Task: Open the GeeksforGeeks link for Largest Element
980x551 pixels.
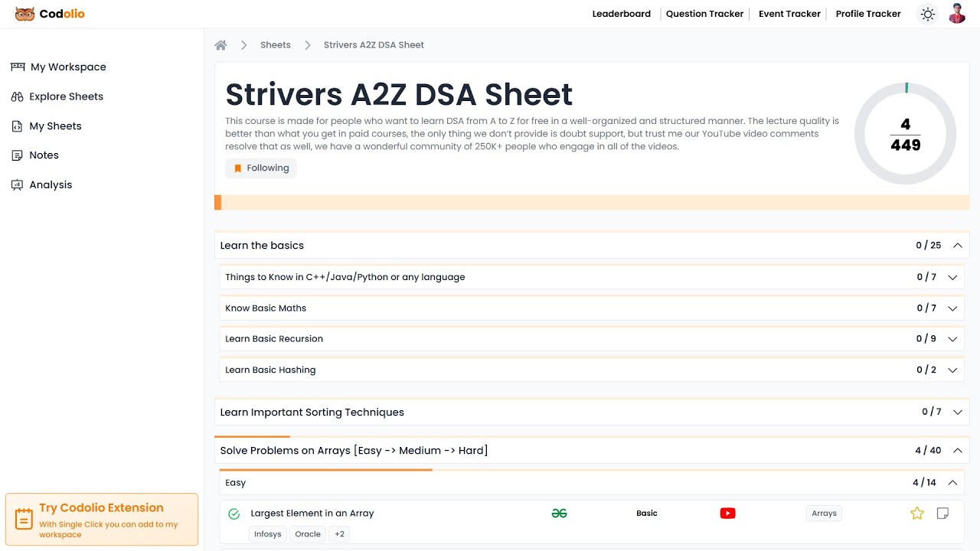Action: [560, 513]
